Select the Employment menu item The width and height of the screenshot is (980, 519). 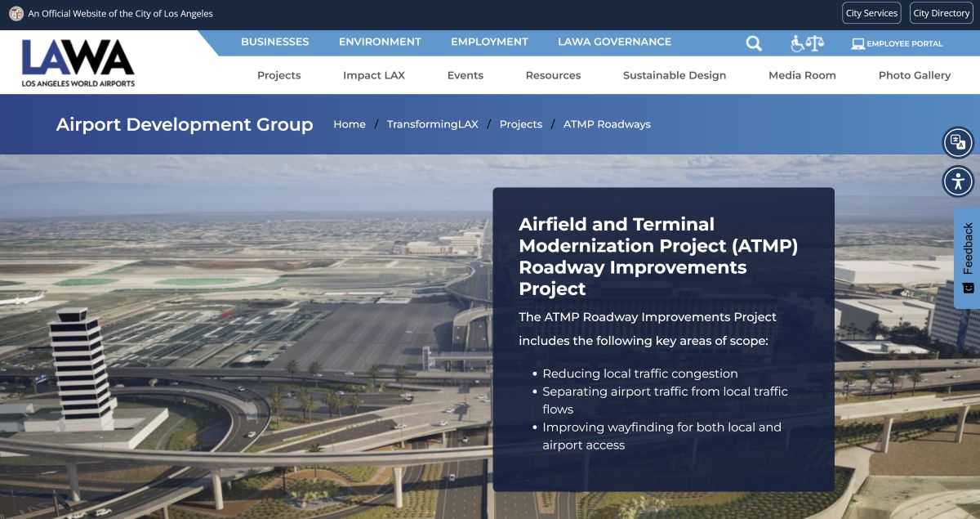[489, 42]
